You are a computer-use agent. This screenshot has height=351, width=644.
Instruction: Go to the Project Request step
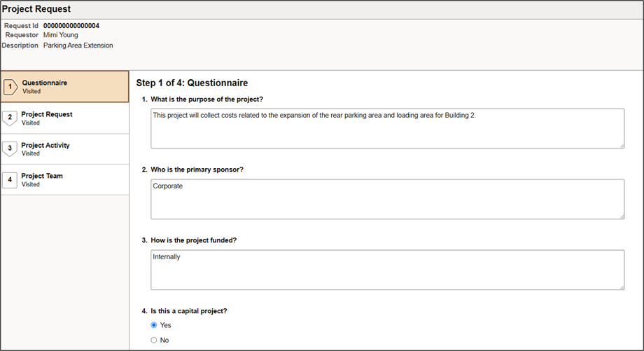[47, 114]
